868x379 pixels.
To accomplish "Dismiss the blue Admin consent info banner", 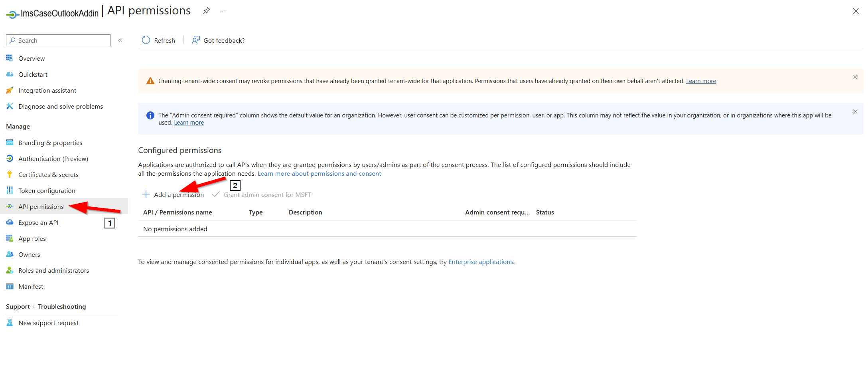I will 855,111.
